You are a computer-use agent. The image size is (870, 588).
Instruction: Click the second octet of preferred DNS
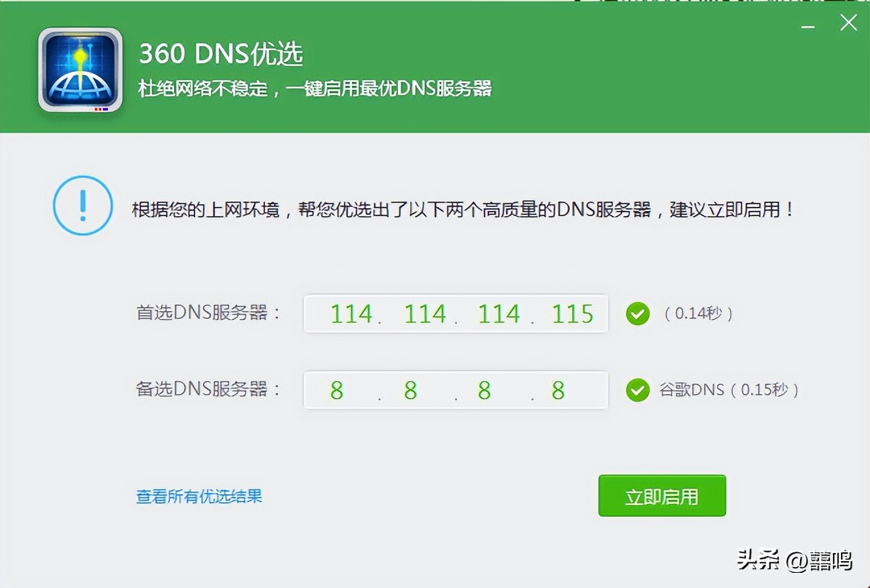[426, 314]
